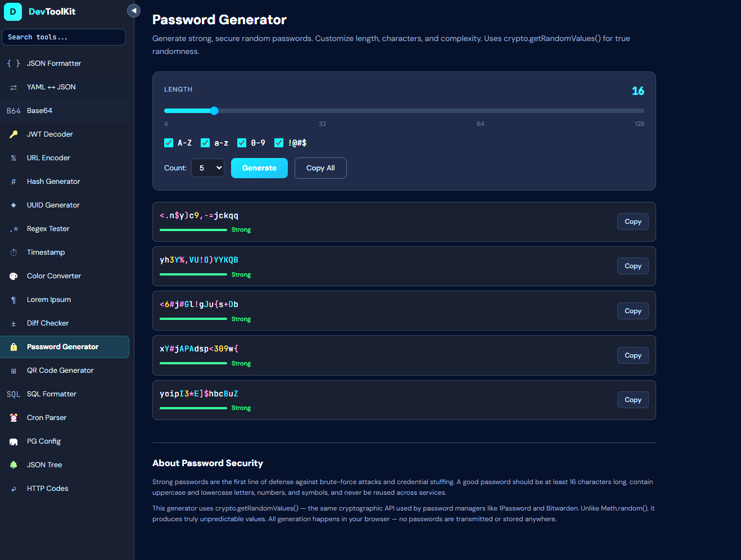Click the Generate button
This screenshot has height=560, width=741.
point(259,168)
